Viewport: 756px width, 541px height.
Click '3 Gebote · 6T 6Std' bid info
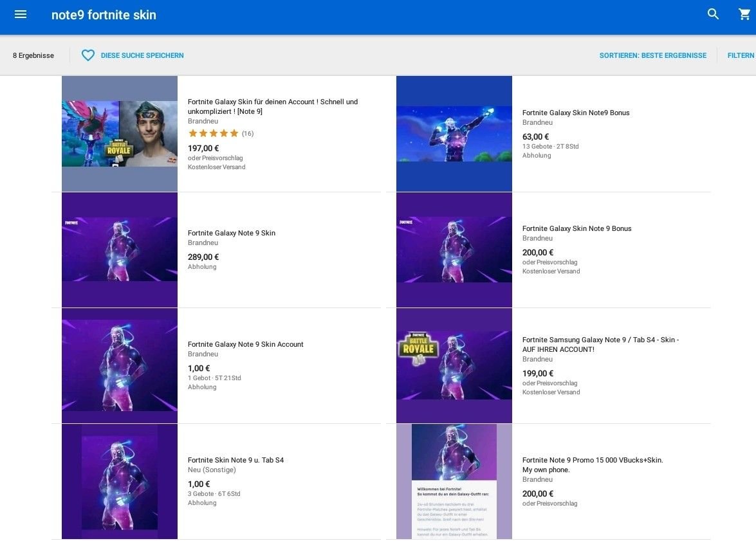[214, 494]
